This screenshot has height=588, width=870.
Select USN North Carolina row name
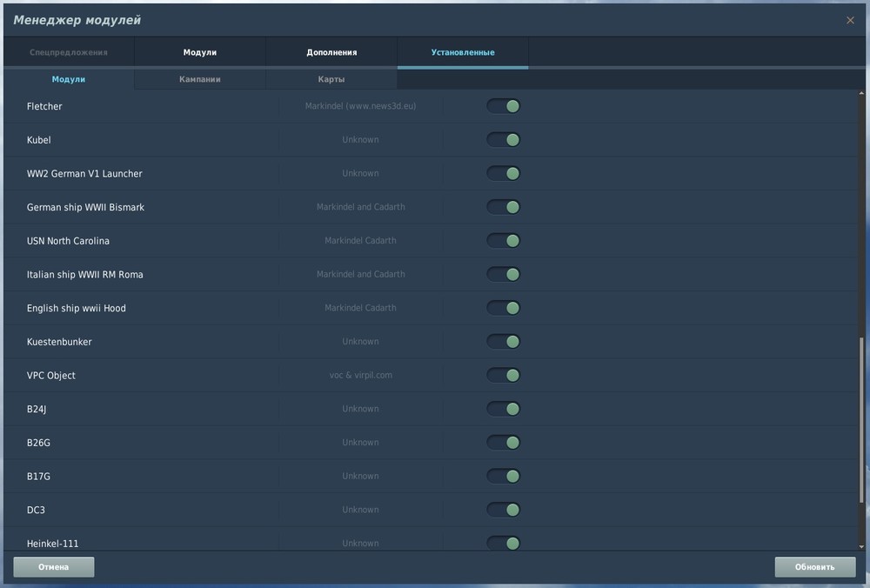click(x=68, y=241)
